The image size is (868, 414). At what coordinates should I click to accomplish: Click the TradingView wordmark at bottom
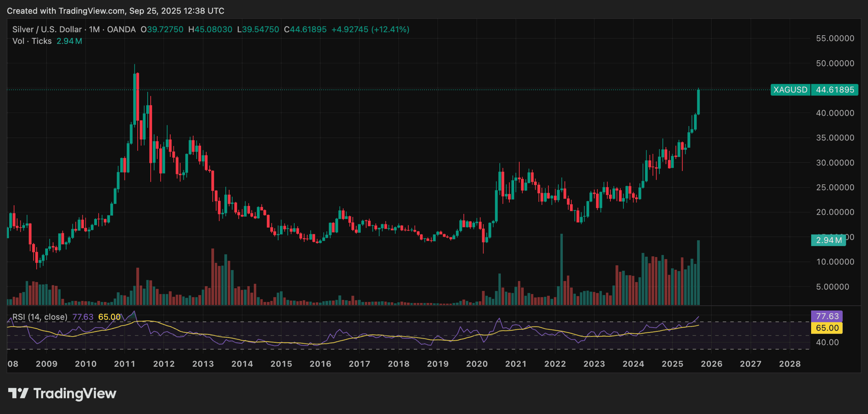pos(74,394)
